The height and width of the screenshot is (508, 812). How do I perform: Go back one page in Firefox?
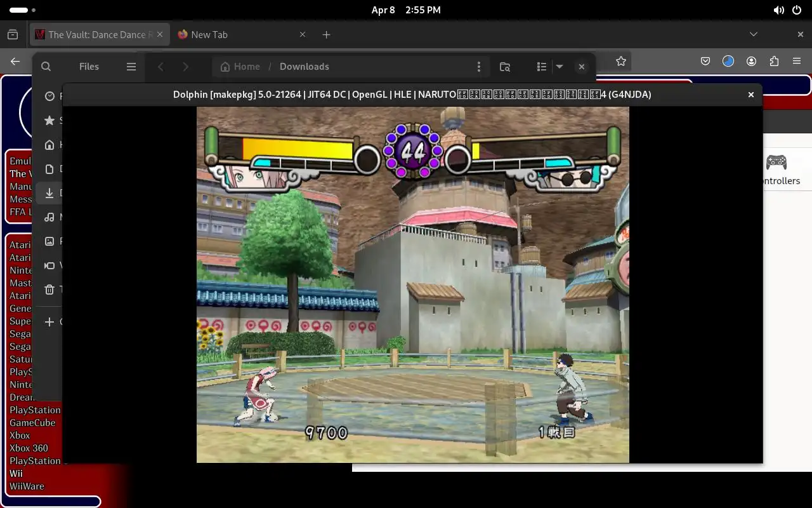(x=15, y=62)
